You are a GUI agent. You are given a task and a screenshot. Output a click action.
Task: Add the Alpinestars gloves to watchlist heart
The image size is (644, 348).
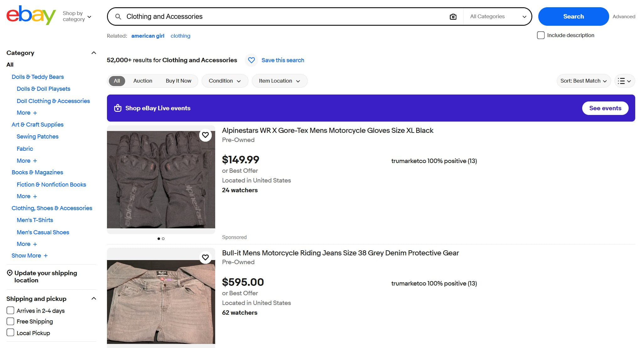(205, 135)
